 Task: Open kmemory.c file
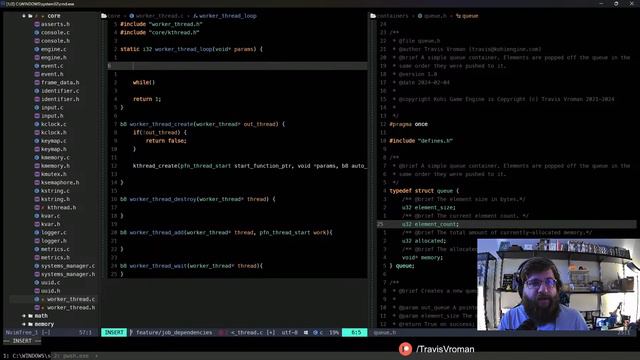[x=55, y=158]
